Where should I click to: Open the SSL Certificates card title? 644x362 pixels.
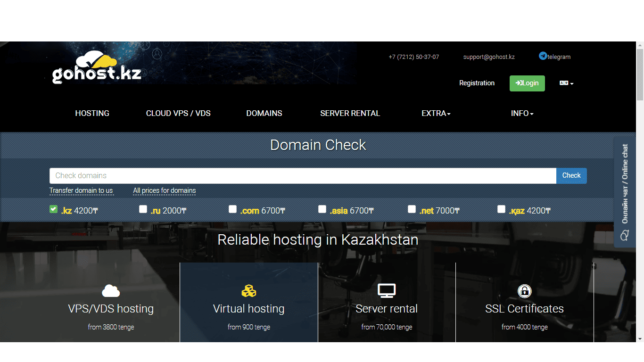pyautogui.click(x=524, y=309)
